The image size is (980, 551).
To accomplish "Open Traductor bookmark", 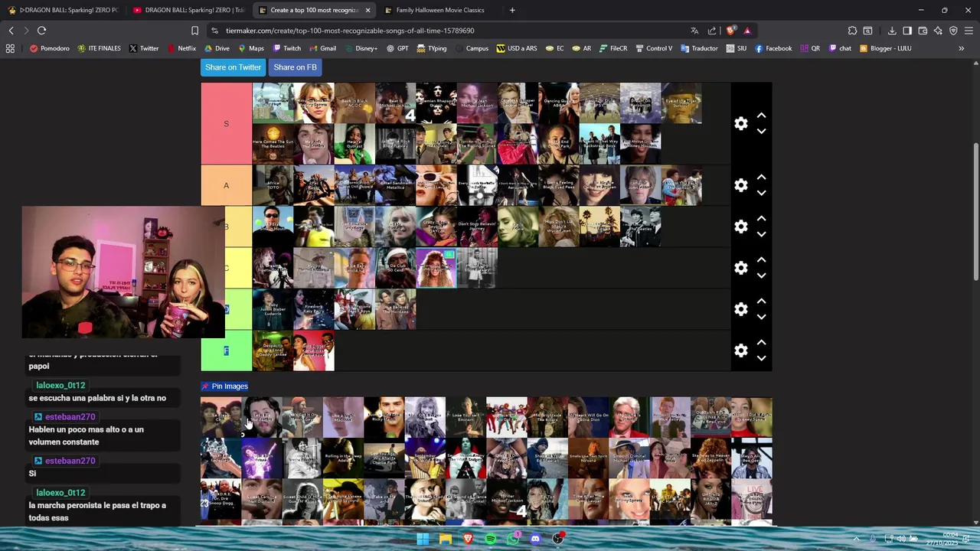I will point(698,48).
